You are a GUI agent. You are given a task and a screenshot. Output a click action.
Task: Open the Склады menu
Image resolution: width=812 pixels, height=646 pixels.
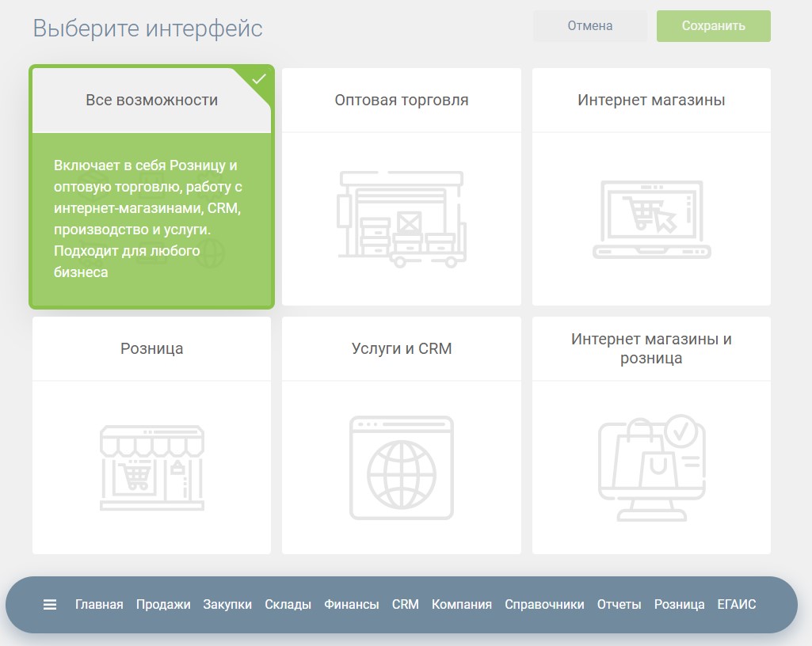(x=288, y=604)
